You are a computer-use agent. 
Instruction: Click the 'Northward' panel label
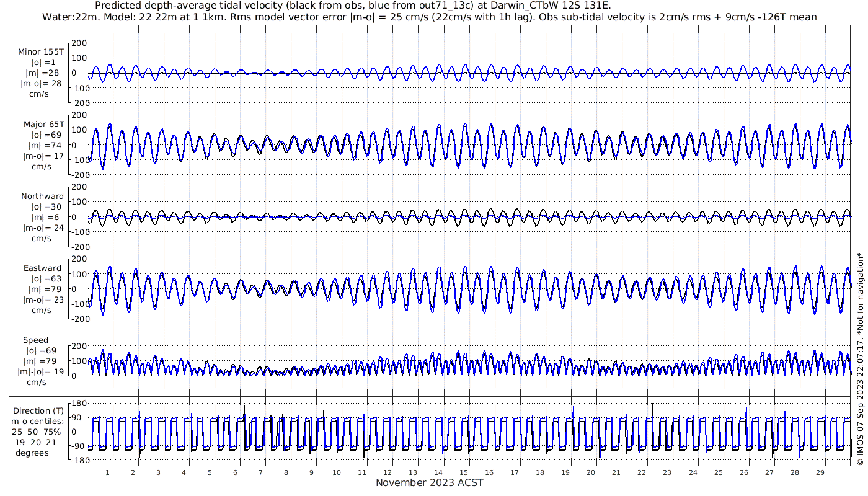click(42, 197)
